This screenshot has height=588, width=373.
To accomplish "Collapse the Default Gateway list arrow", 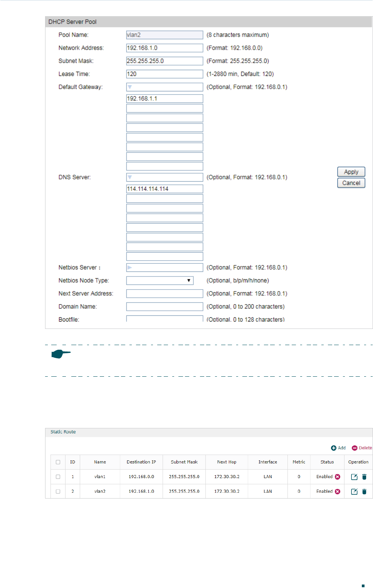I will pyautogui.click(x=130, y=87).
